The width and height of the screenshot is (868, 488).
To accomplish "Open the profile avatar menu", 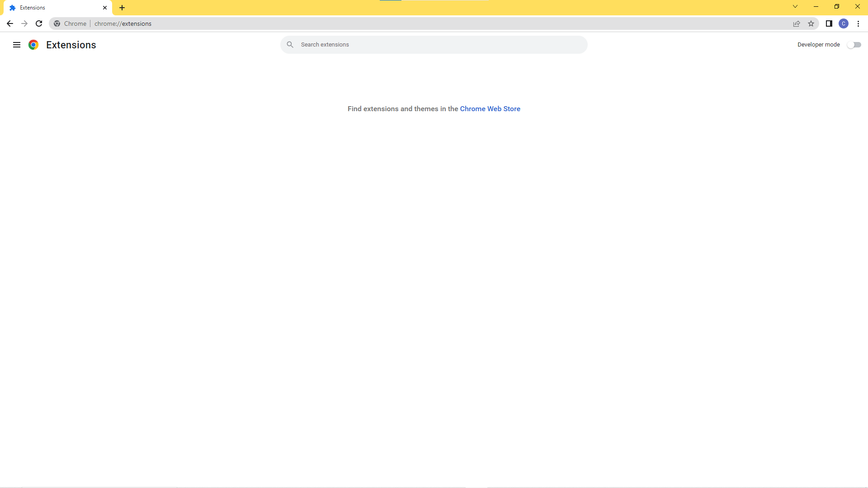I will pos(844,23).
